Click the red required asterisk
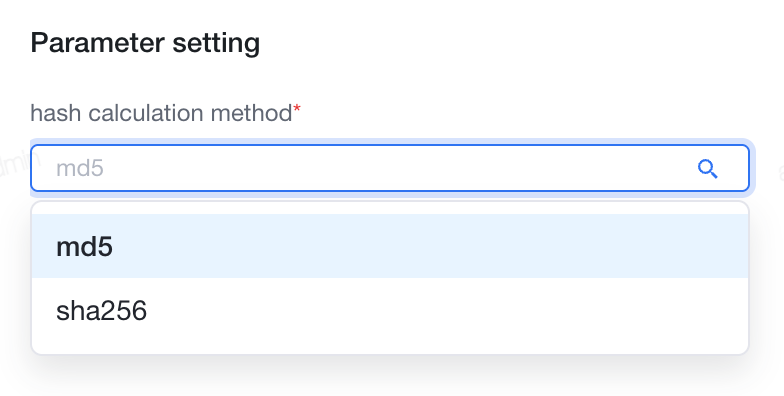The image size is (784, 396). pyautogui.click(x=297, y=108)
